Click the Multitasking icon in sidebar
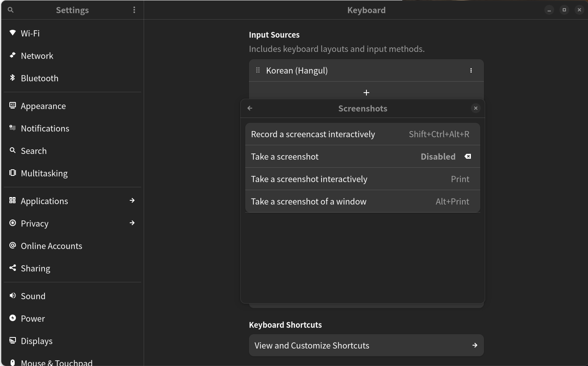588x366 pixels. [13, 173]
